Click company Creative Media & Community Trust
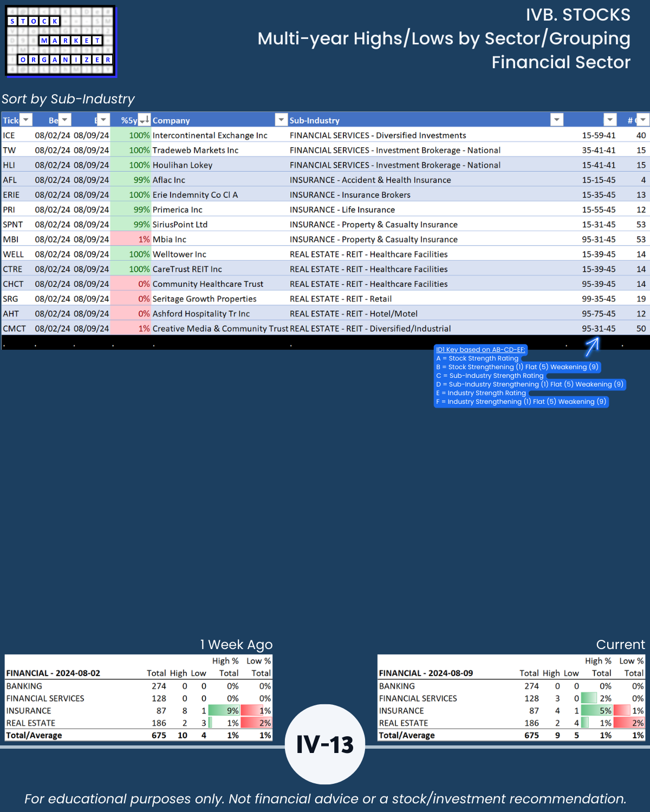Image resolution: width=650 pixels, height=812 pixels. (x=220, y=329)
